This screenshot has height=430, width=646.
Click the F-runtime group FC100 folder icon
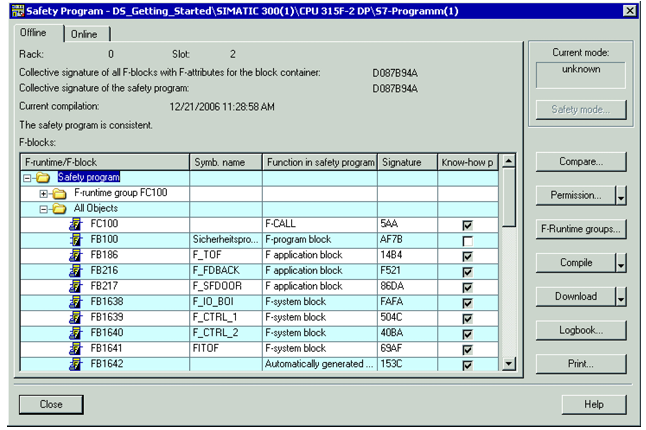(59, 194)
